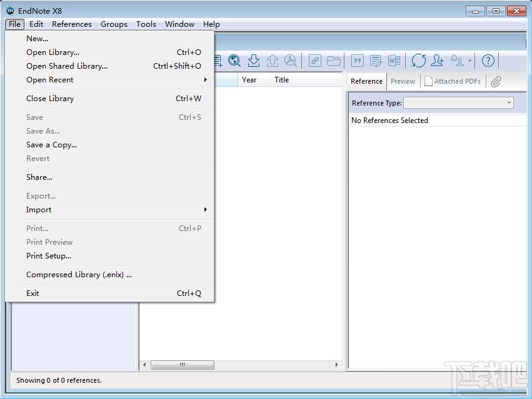Open Activity Feed dropdown arrow
Screen dimensions: 532x399
tap(469, 61)
